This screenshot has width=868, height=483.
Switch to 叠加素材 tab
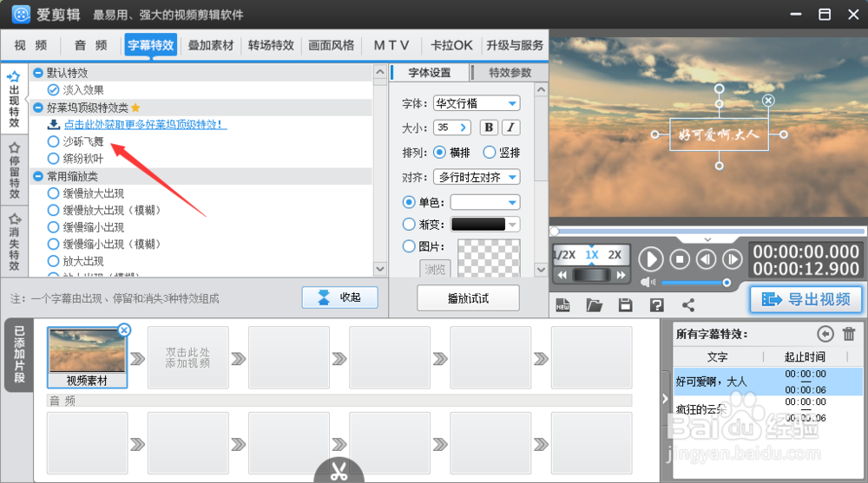(210, 45)
